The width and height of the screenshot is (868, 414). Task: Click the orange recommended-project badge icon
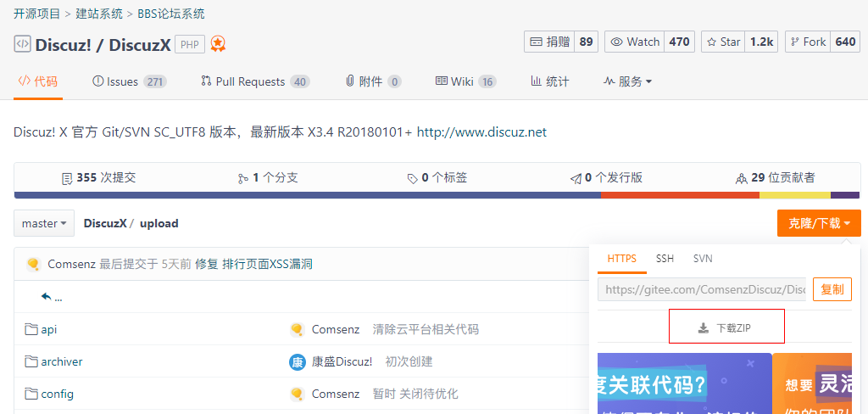(218, 43)
